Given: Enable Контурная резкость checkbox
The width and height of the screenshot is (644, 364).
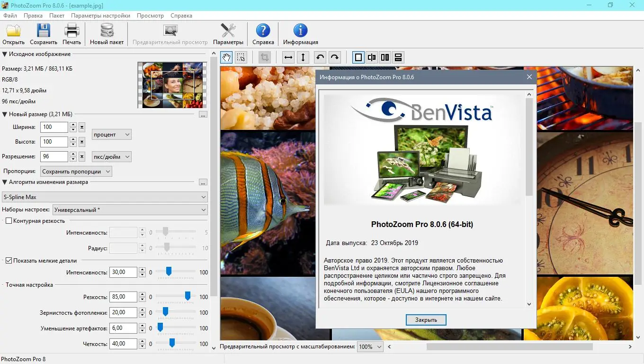Looking at the screenshot, I should pos(9,221).
